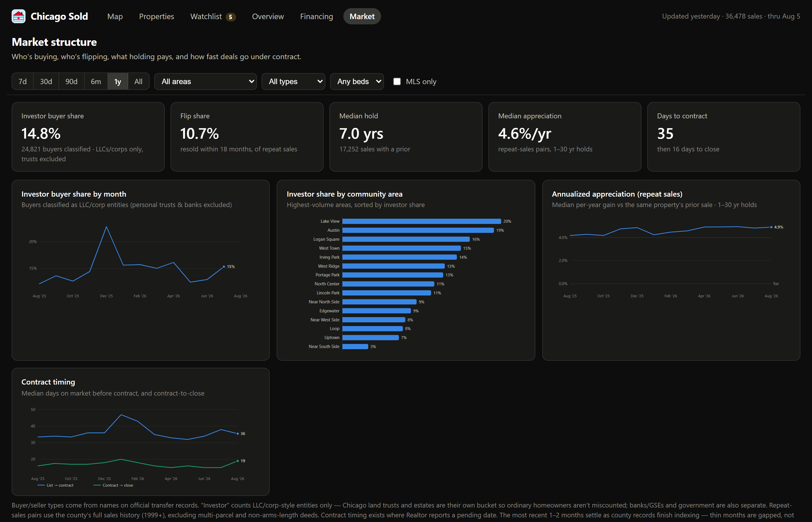The width and height of the screenshot is (812, 522).
Task: Click the Lincoln Park label
Action: click(x=328, y=293)
